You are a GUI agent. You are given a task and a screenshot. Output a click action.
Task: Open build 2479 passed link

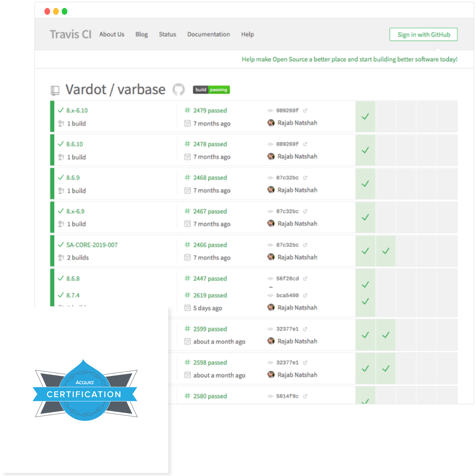click(210, 111)
